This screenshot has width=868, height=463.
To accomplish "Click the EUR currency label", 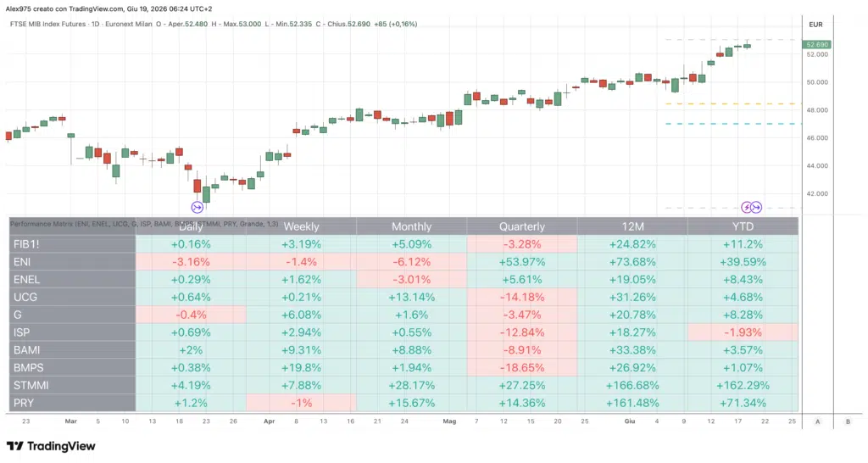I will 816,25.
